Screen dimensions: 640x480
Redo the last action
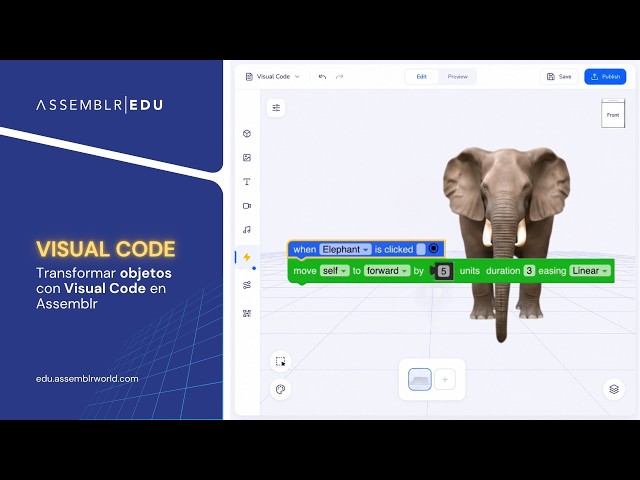tap(339, 76)
